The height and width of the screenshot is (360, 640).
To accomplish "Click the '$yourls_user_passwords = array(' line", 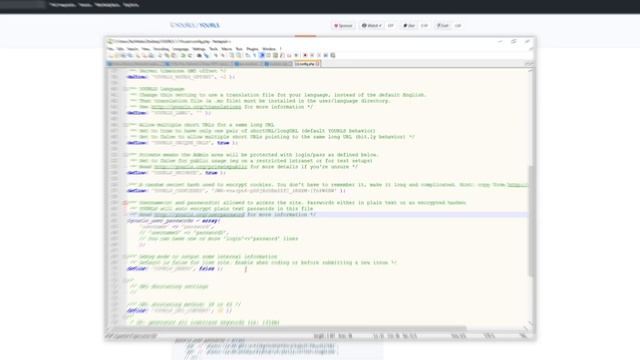I will tap(173, 221).
